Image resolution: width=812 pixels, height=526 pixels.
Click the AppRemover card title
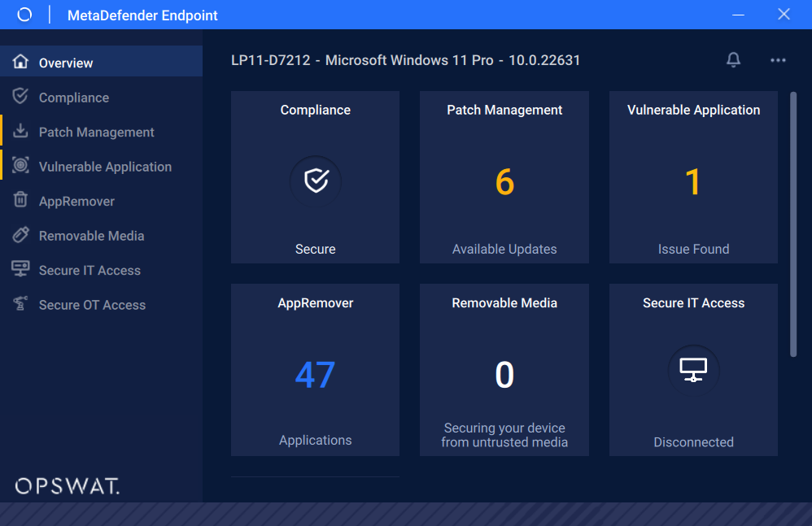pos(316,303)
